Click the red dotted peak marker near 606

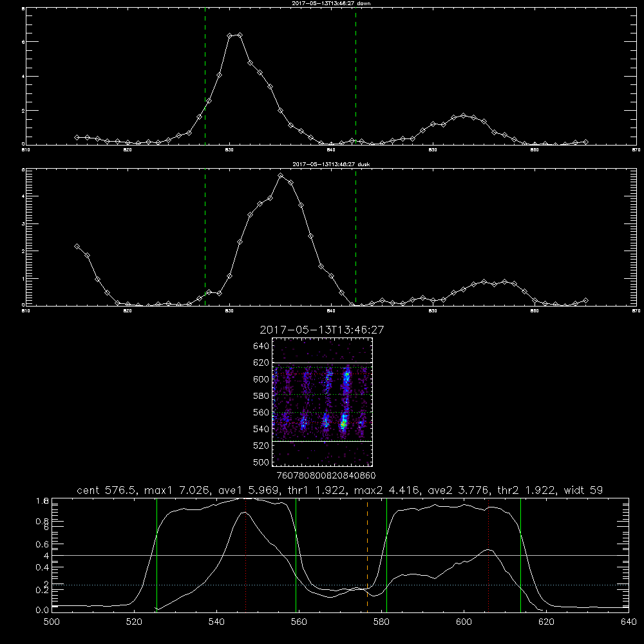(x=488, y=555)
